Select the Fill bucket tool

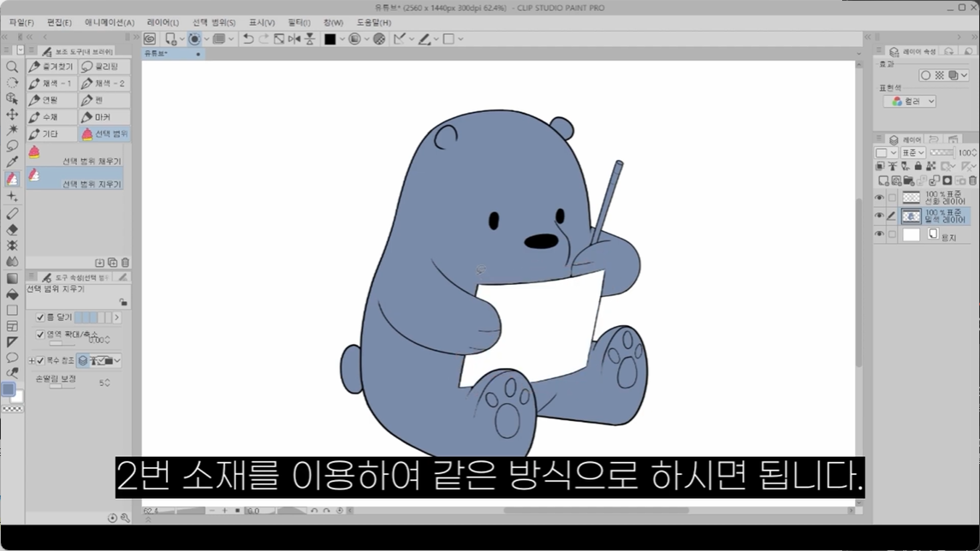pos(12,293)
